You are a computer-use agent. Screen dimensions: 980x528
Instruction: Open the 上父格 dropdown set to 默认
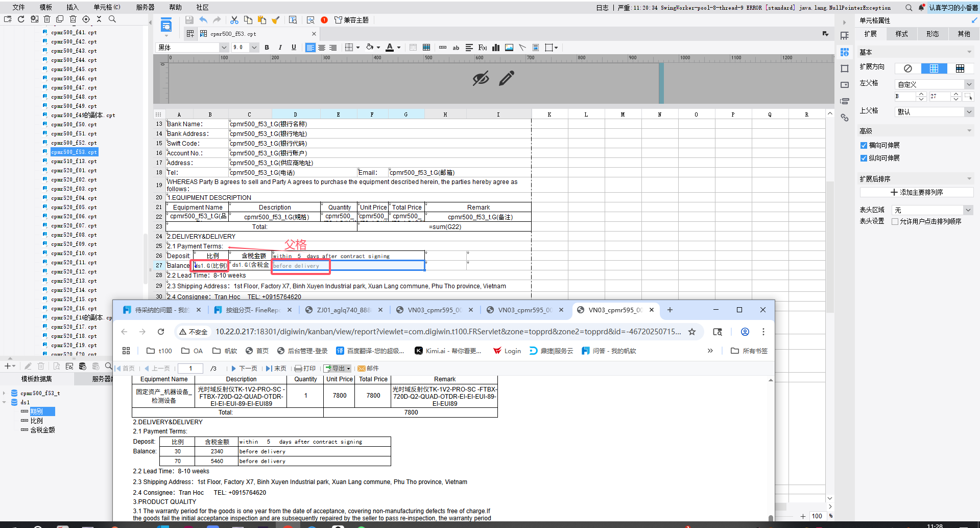[935, 112]
